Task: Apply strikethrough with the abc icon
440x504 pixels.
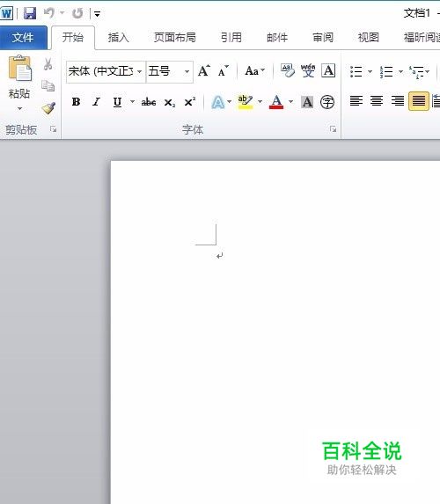Action: point(149,102)
